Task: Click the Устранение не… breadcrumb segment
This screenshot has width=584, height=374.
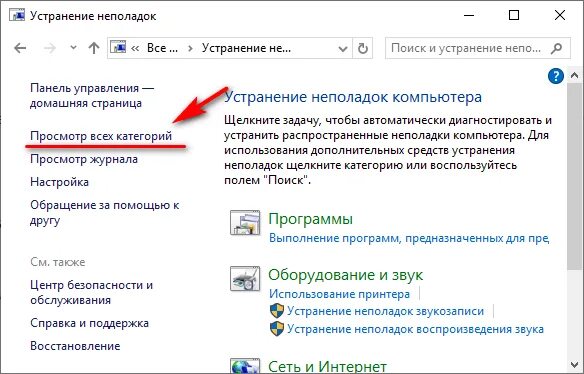Action: pyautogui.click(x=246, y=48)
